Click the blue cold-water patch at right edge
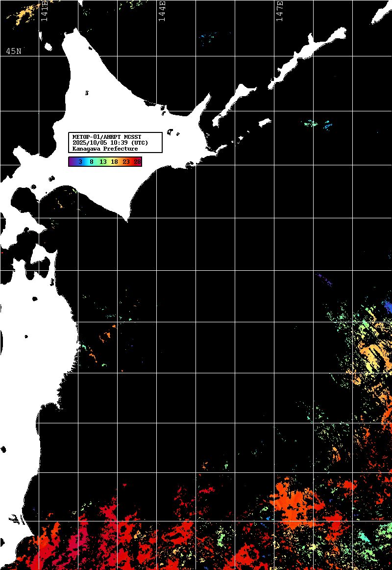This screenshot has width=392, height=570. 388,308
